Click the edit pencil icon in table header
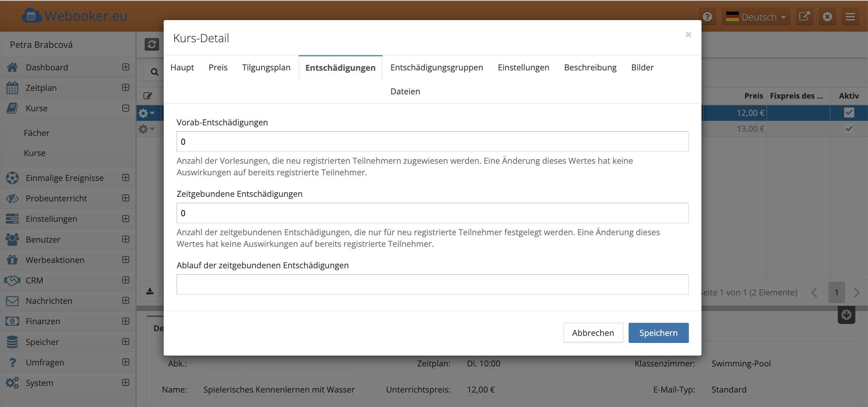 pos(148,96)
